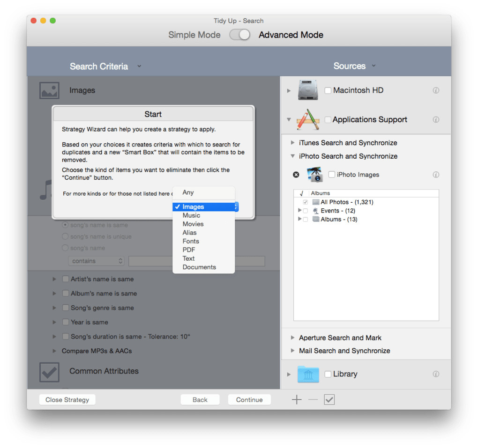Screen dimensions: 478x448
Task: Enable Song's duration is same checkbox
Action: click(65, 336)
